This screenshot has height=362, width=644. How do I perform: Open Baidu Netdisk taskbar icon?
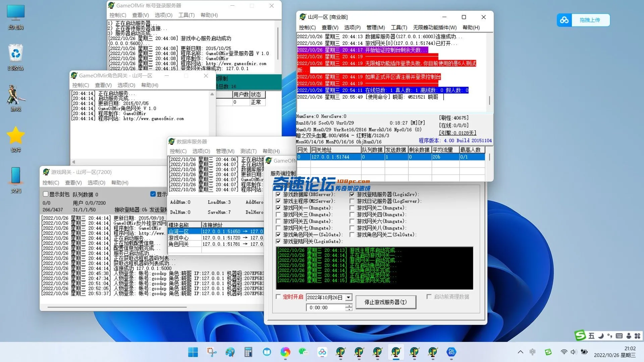pos(322,352)
